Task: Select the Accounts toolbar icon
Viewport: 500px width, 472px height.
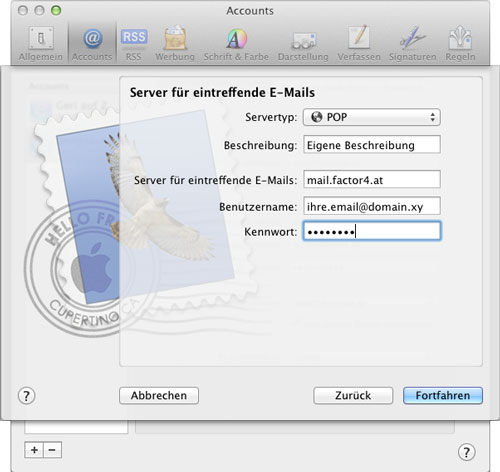Action: click(x=92, y=44)
